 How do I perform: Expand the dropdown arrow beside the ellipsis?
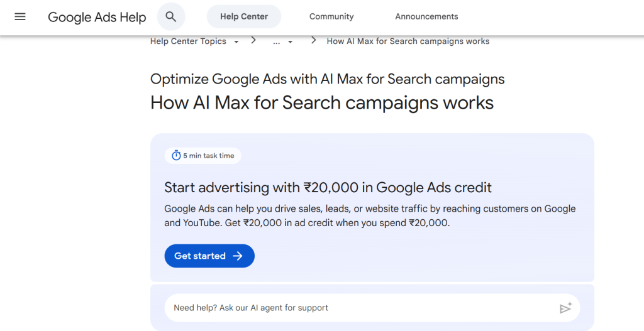click(291, 42)
